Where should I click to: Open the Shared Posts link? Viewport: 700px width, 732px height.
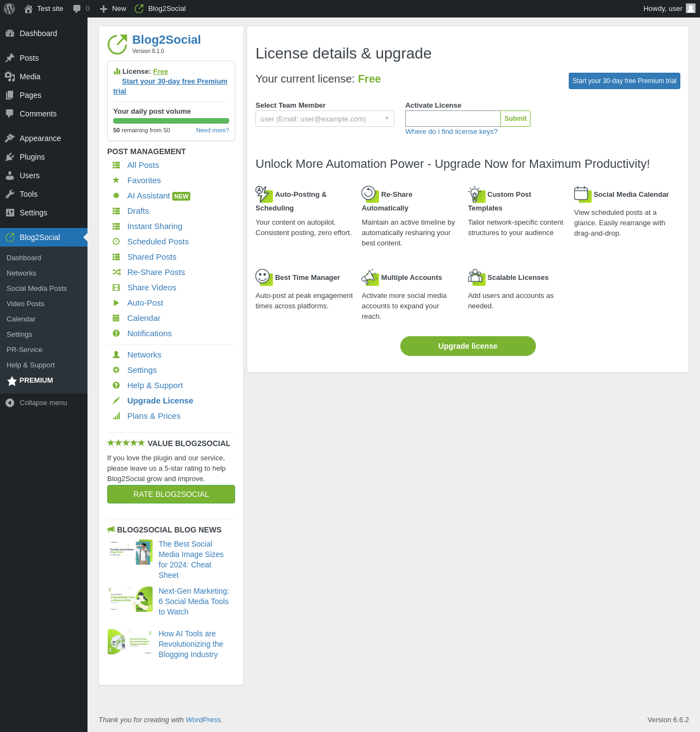[152, 257]
